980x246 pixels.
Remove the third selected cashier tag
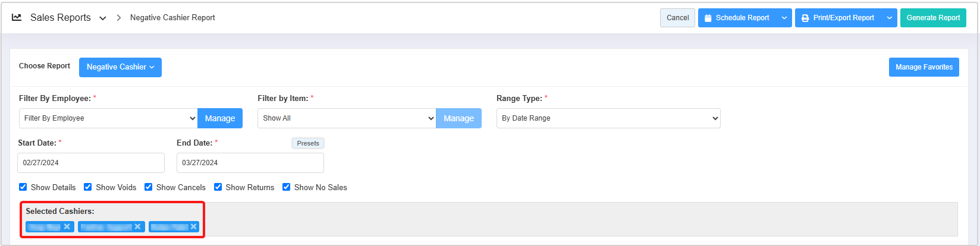click(x=193, y=226)
